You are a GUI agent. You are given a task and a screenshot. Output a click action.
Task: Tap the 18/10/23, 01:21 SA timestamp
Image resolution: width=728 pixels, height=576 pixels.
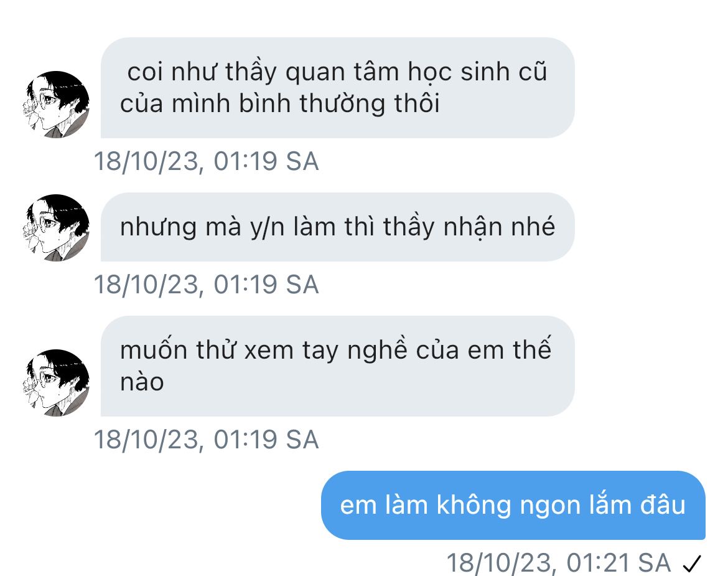[x=559, y=562]
